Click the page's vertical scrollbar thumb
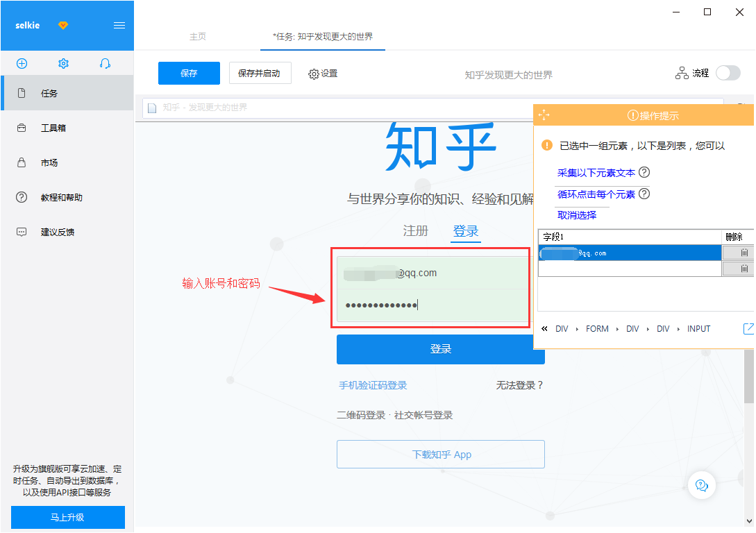Image resolution: width=756 pixels, height=533 pixels. tap(749, 377)
